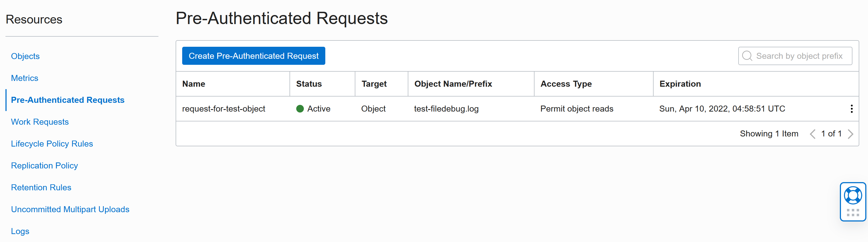
Task: Click the Sun, Apr 10, 2022 expiration cell
Action: [722, 109]
